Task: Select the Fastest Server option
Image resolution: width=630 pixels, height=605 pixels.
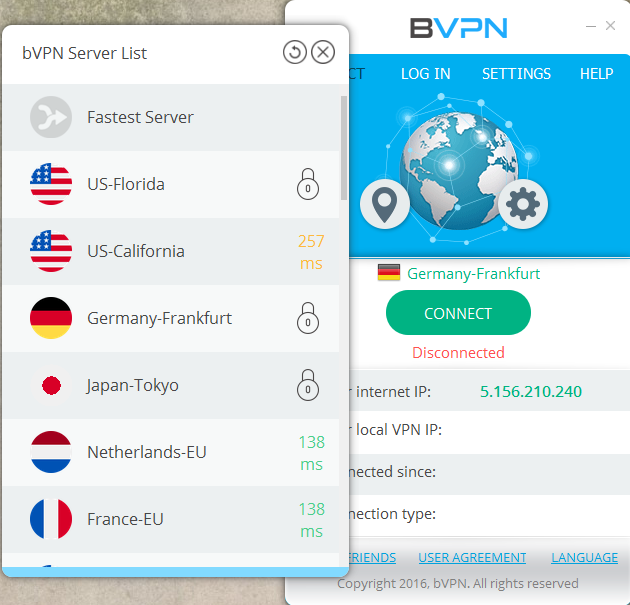Action: (140, 117)
